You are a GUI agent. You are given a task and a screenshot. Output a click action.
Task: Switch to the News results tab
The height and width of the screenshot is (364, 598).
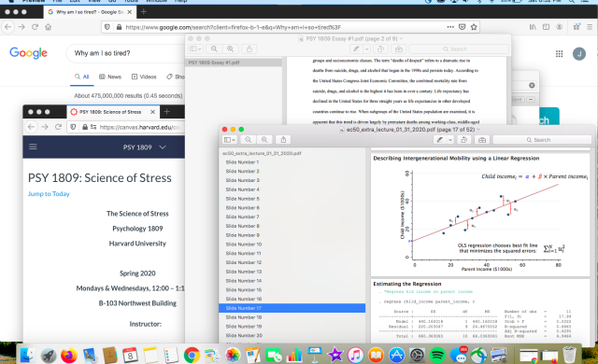pyautogui.click(x=110, y=77)
